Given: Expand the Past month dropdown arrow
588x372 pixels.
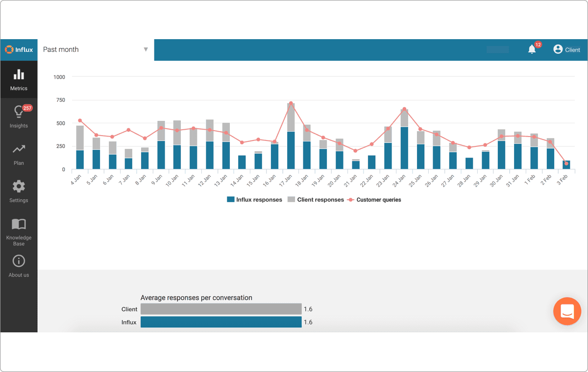Looking at the screenshot, I should 146,49.
